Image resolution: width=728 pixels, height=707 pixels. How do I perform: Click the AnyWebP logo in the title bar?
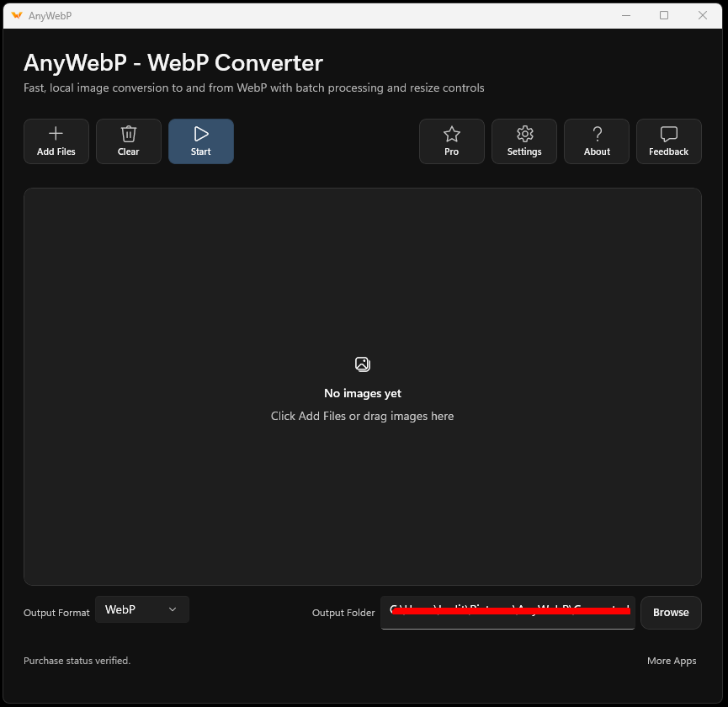click(17, 15)
